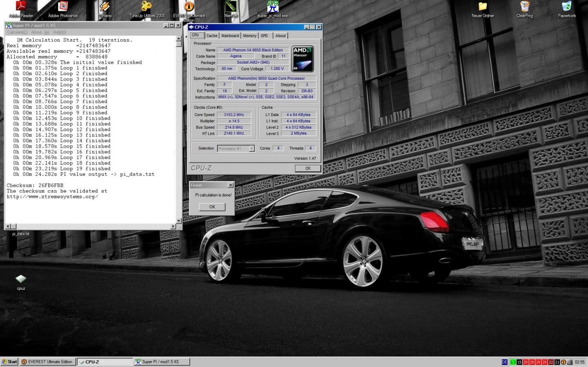Click Checksum 26FB6FBB line in Super PI

[x=35, y=185]
